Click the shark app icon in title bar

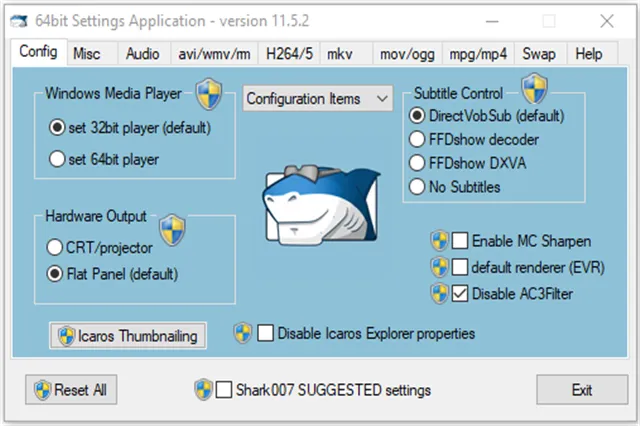click(x=19, y=21)
